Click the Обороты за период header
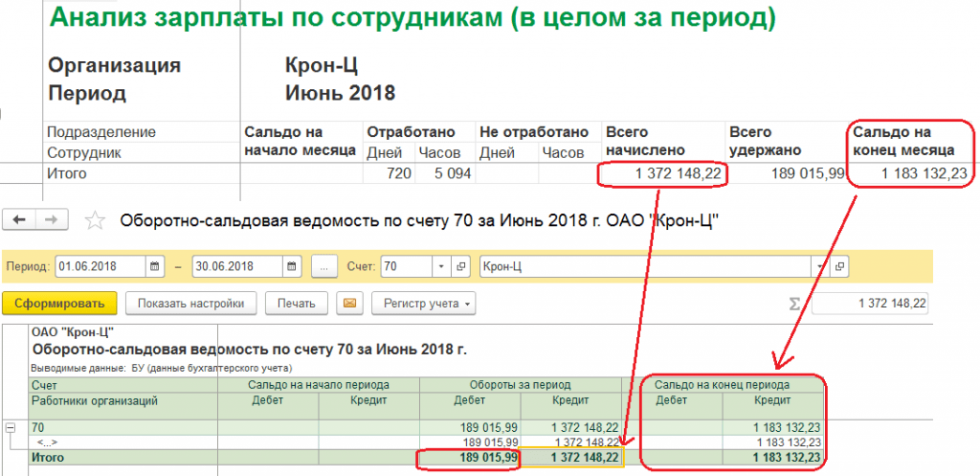Screen dimensions: 980x476 (x=520, y=385)
